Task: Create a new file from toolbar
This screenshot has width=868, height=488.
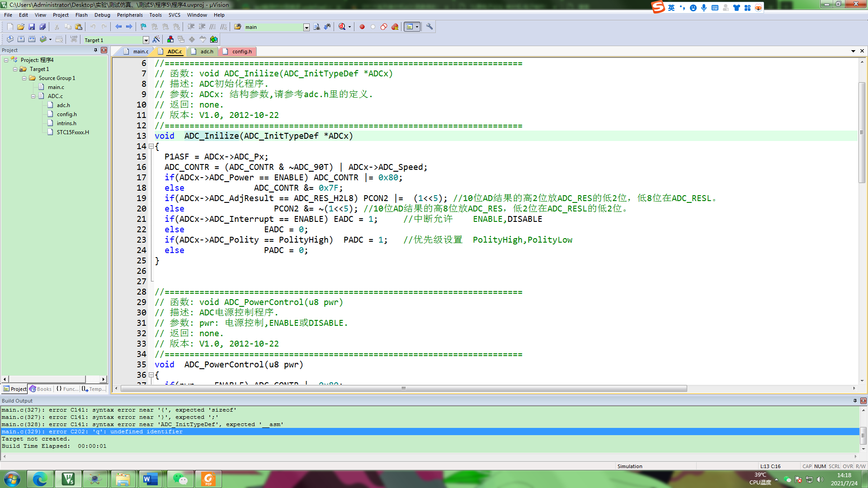Action: [10, 27]
